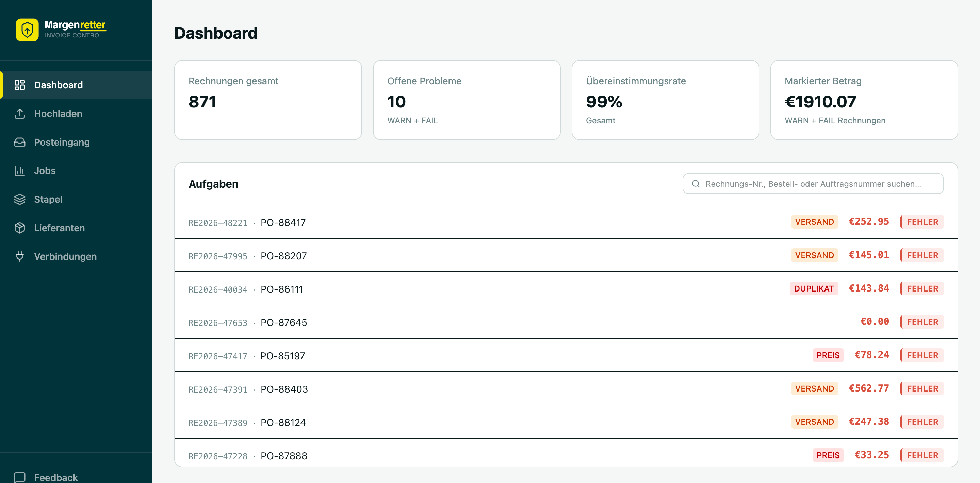
Task: Click FEHLER status on PO-85197 row
Action: (x=922, y=355)
